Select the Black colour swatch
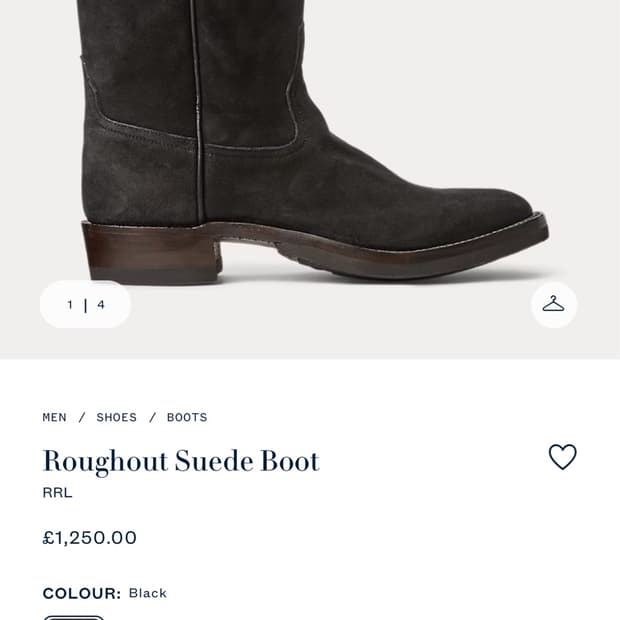 click(x=74, y=618)
